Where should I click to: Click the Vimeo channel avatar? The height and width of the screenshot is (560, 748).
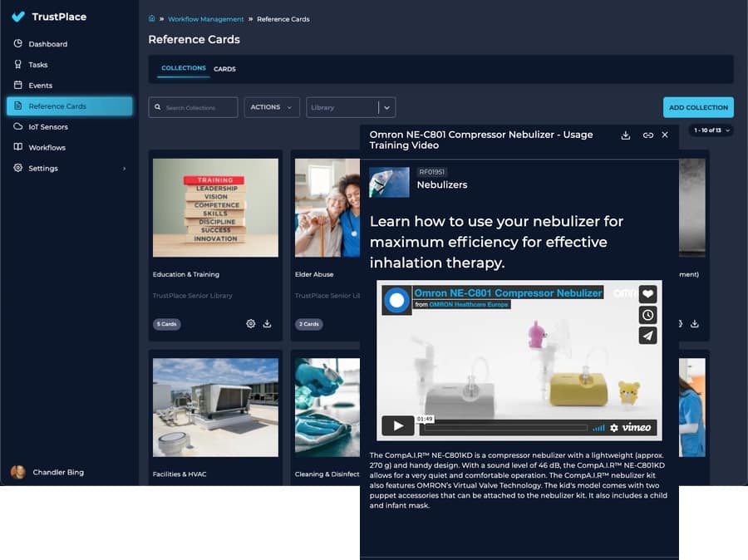[397, 301]
